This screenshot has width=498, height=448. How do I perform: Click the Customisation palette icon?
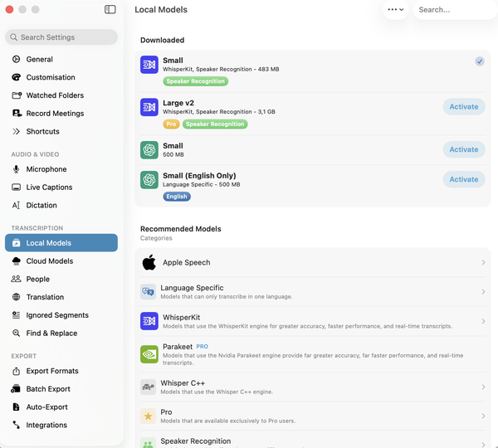(17, 77)
